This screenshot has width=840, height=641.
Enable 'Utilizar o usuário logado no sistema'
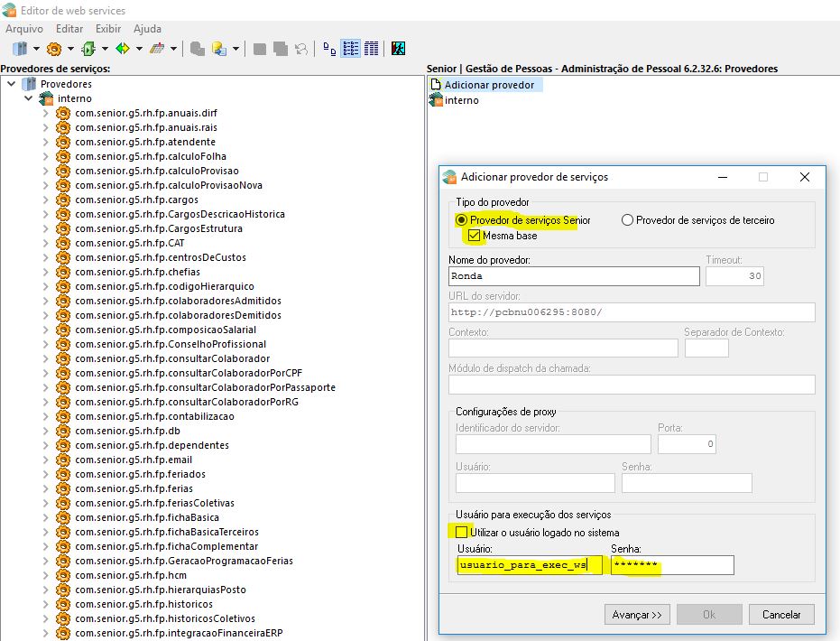pyautogui.click(x=463, y=533)
